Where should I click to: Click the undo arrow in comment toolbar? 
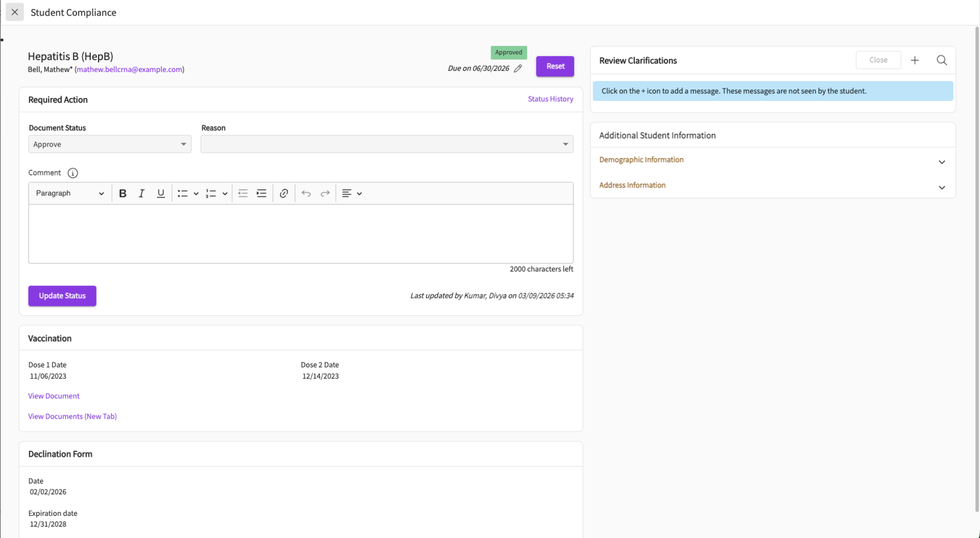(306, 193)
